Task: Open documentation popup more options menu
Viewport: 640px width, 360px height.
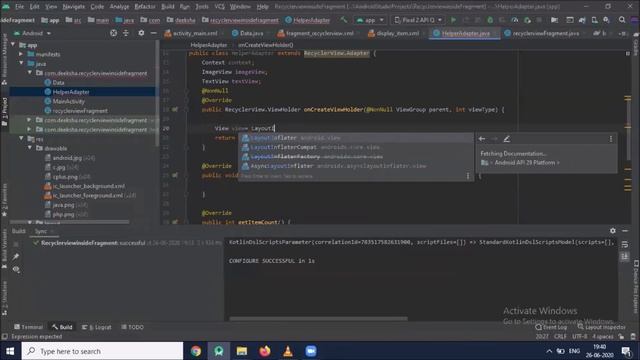Action: pyautogui.click(x=611, y=139)
